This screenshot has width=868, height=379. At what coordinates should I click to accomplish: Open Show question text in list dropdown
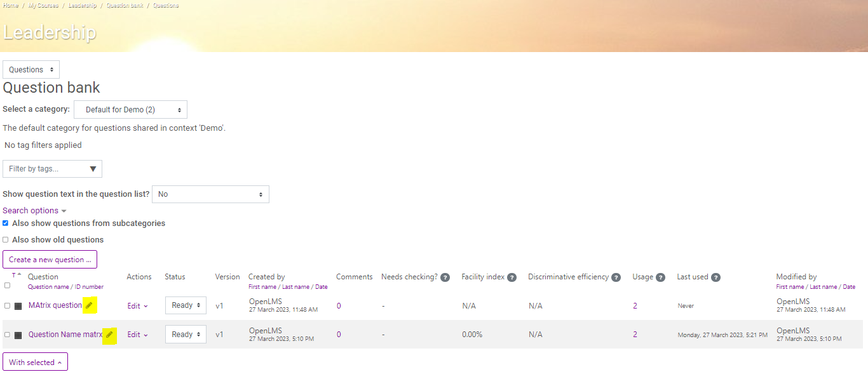coord(210,194)
